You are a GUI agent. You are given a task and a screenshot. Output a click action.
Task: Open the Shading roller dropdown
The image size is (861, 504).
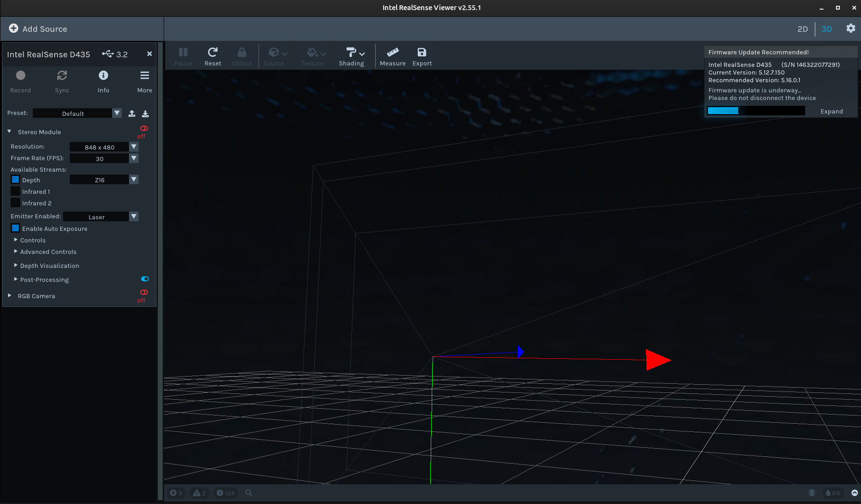click(x=355, y=52)
